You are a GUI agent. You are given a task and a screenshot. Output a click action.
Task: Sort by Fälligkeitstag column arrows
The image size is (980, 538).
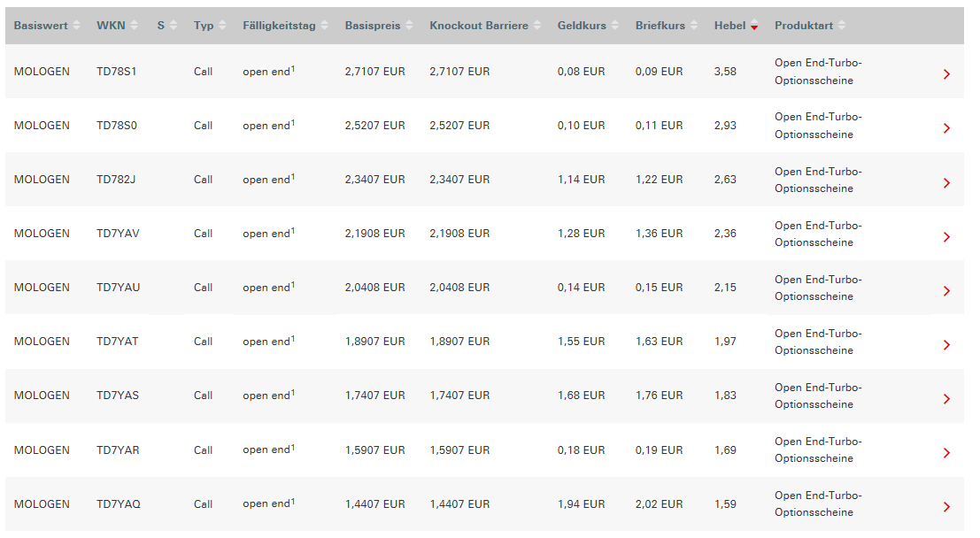point(324,26)
